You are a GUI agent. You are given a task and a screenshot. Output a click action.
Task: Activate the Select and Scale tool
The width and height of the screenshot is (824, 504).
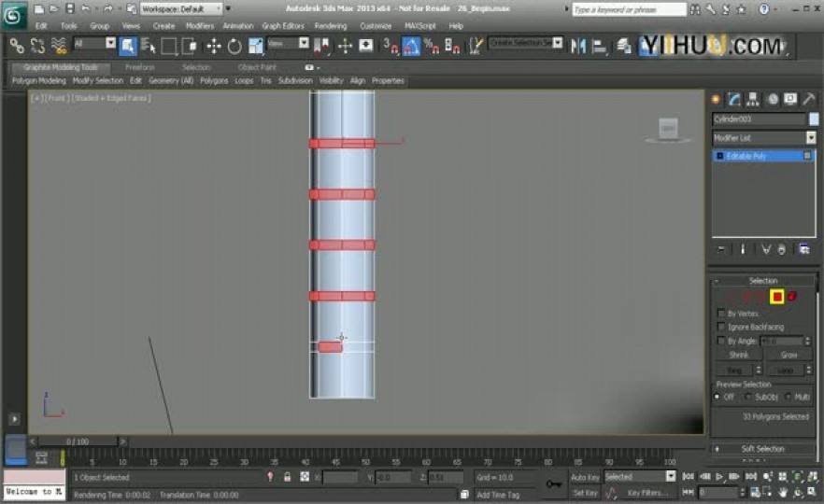coord(255,47)
